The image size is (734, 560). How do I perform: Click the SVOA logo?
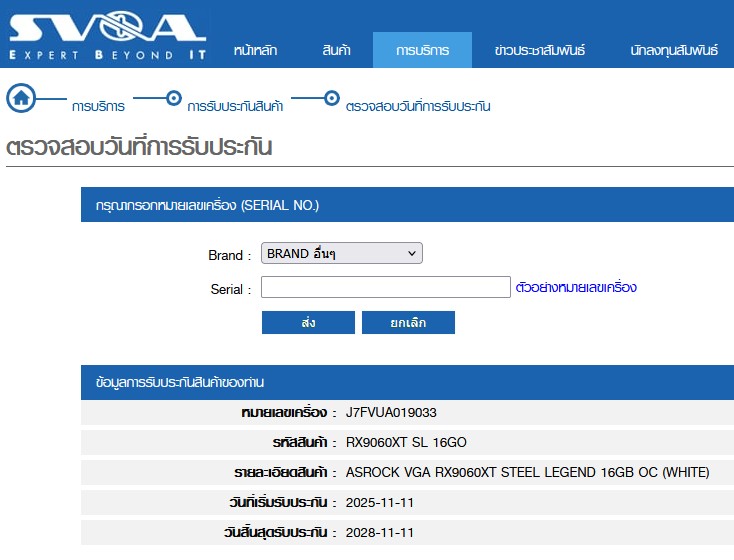pos(108,36)
